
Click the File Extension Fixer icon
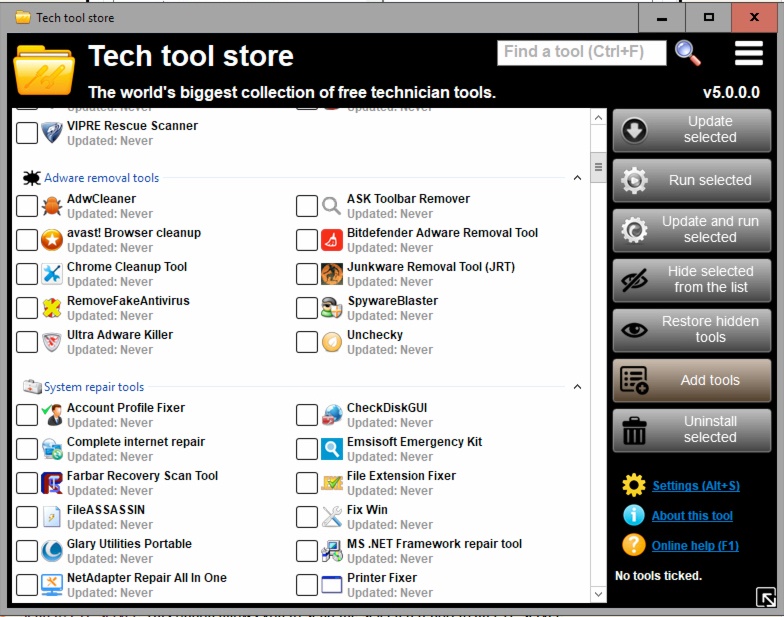(x=332, y=483)
